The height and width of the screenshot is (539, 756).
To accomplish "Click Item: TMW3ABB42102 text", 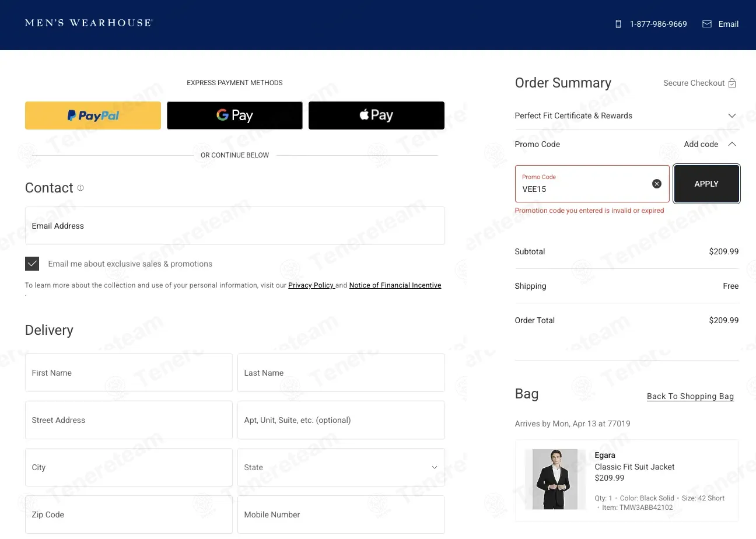I will click(638, 508).
